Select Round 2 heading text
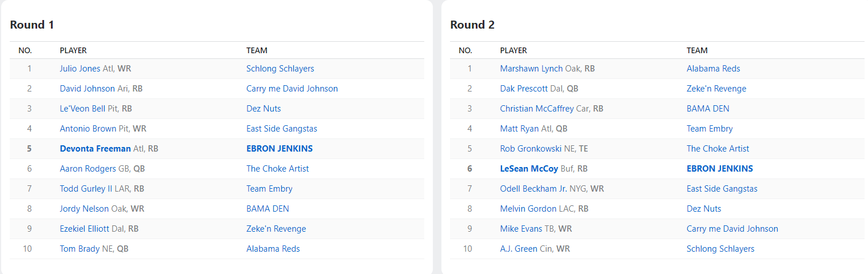Image resolution: width=868 pixels, height=274 pixels. [472, 25]
